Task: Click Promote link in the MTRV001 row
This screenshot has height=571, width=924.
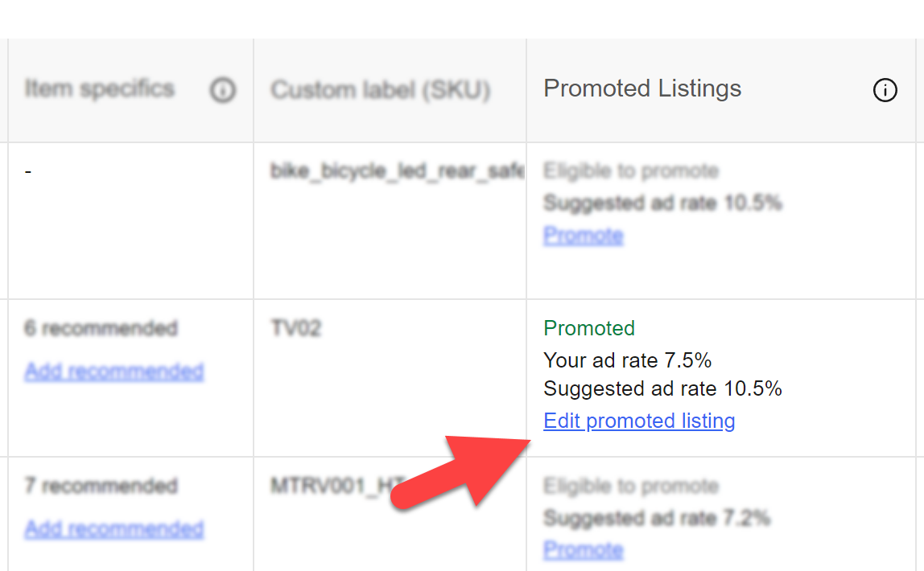Action: [x=583, y=550]
